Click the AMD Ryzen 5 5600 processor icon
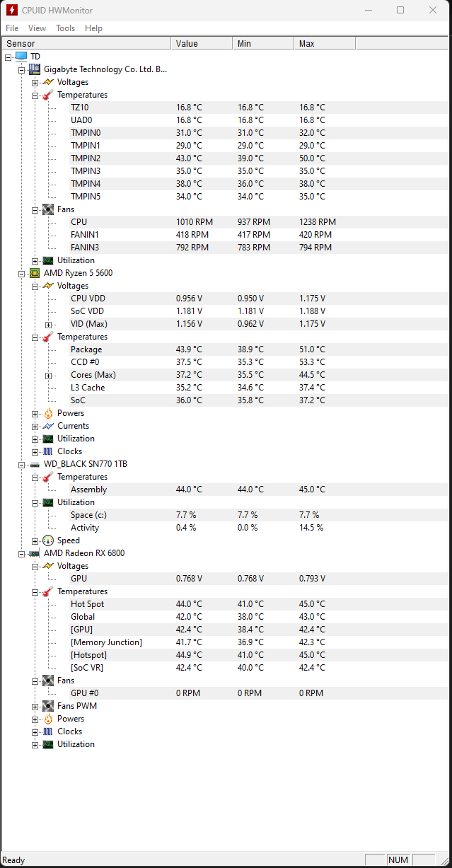This screenshot has width=452, height=868. pyautogui.click(x=34, y=272)
